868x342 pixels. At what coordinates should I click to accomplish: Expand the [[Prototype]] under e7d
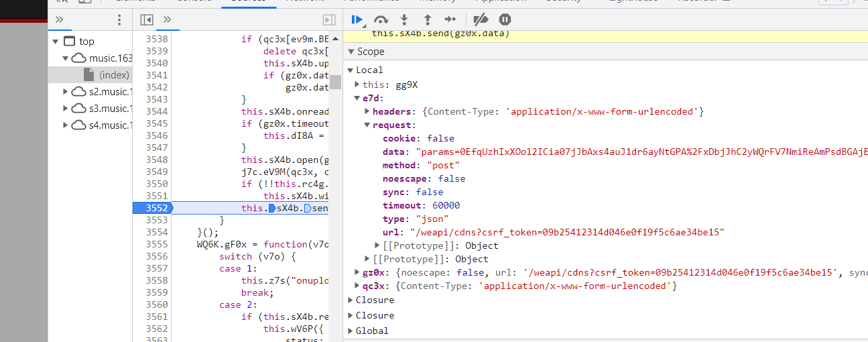click(367, 259)
